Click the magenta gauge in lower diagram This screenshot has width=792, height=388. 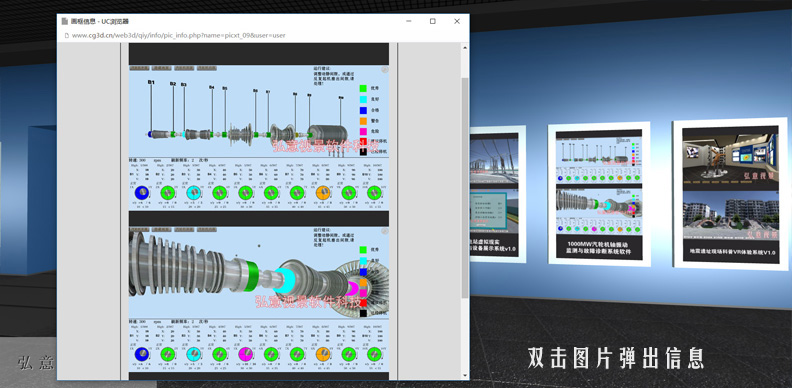(245, 354)
